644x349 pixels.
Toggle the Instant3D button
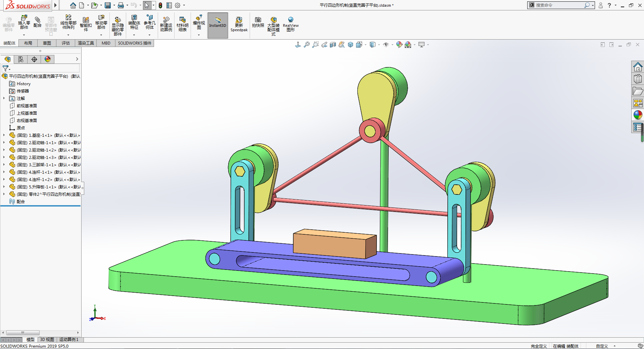[218, 25]
